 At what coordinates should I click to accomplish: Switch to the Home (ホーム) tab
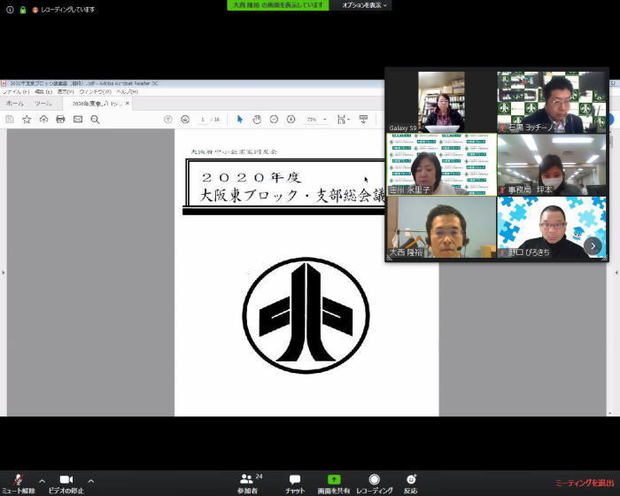click(15, 104)
